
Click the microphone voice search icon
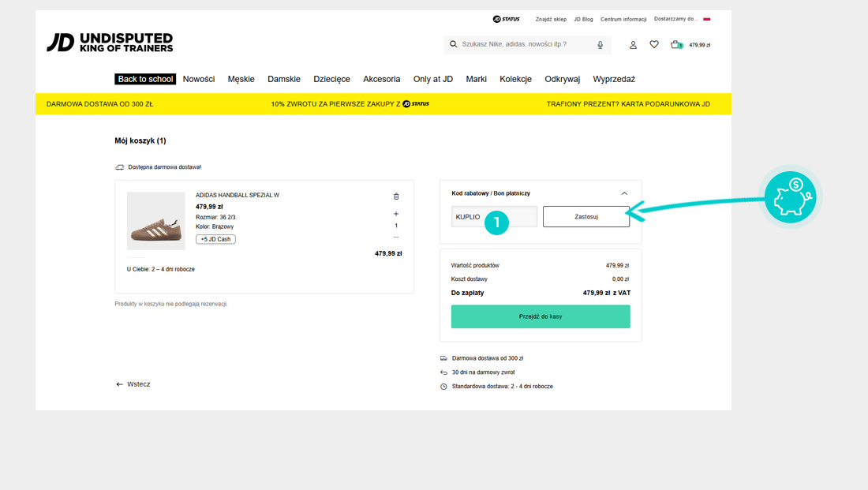[600, 45]
